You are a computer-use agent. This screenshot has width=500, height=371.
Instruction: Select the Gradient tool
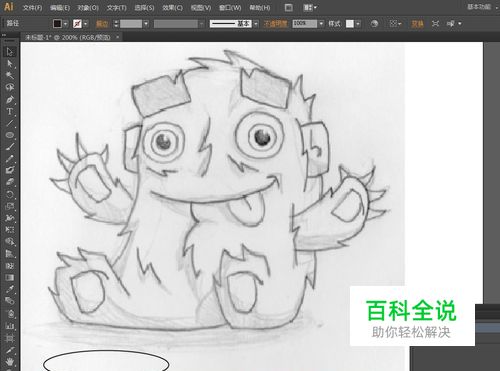[x=10, y=277]
